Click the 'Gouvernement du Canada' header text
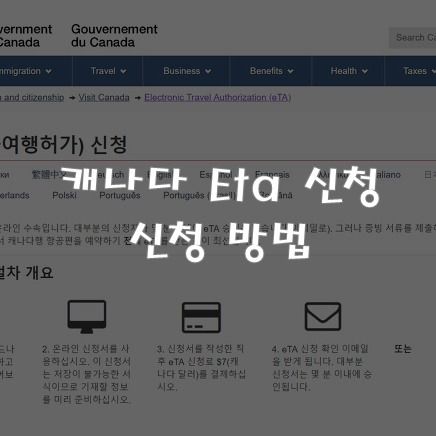The width and height of the screenshot is (436, 436). pos(114,36)
